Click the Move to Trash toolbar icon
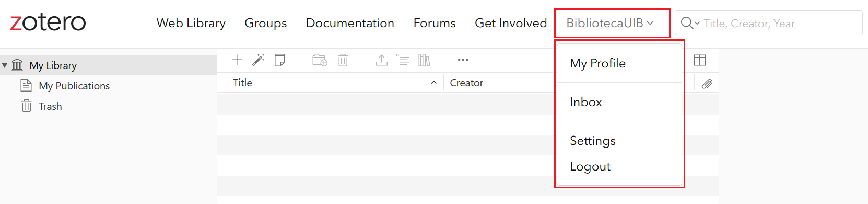868x204 pixels. [x=343, y=60]
